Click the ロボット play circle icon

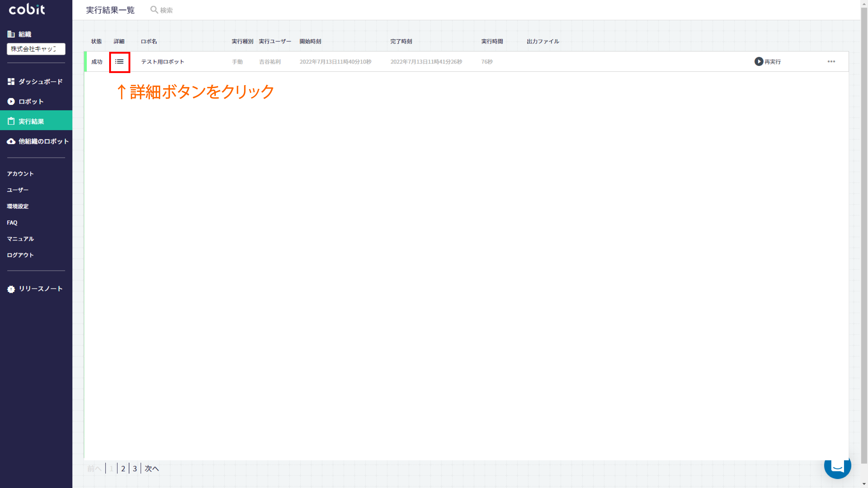pyautogui.click(x=11, y=101)
